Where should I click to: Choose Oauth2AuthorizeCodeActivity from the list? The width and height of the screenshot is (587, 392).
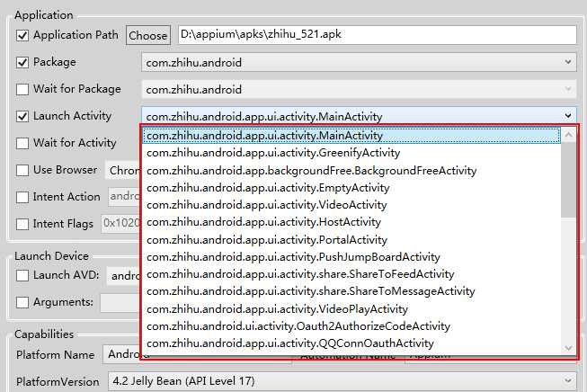point(351,326)
